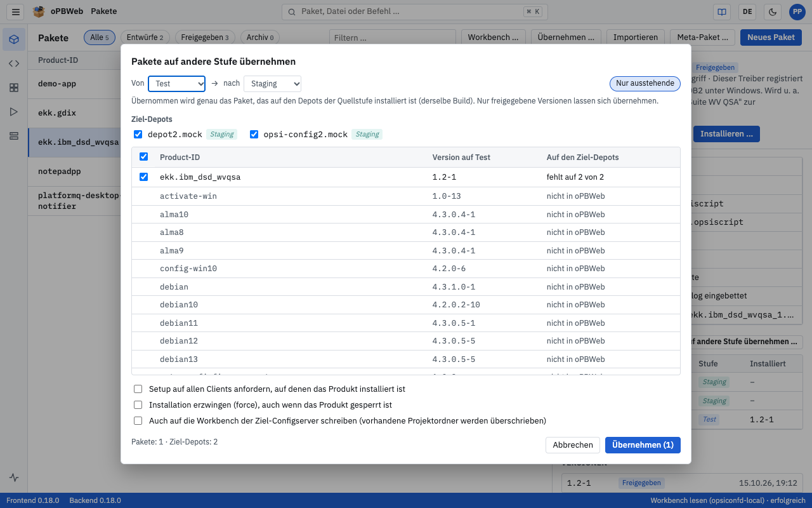Open the grid dashboard sidebar icon

tap(14, 88)
